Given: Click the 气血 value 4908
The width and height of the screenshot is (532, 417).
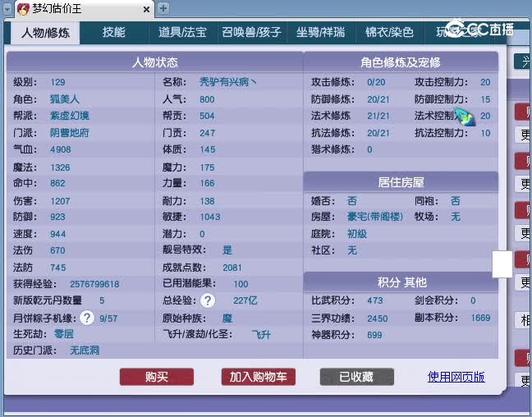Looking at the screenshot, I should coord(61,149).
